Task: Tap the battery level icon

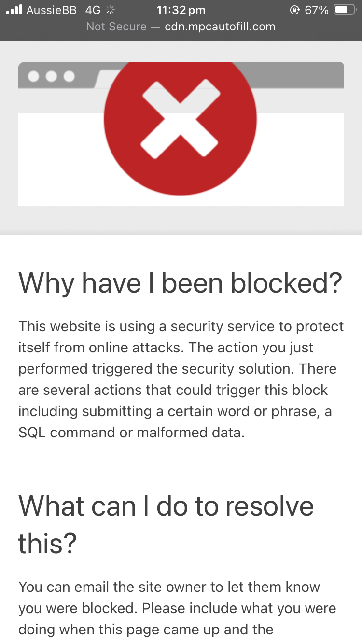Action: (x=344, y=9)
